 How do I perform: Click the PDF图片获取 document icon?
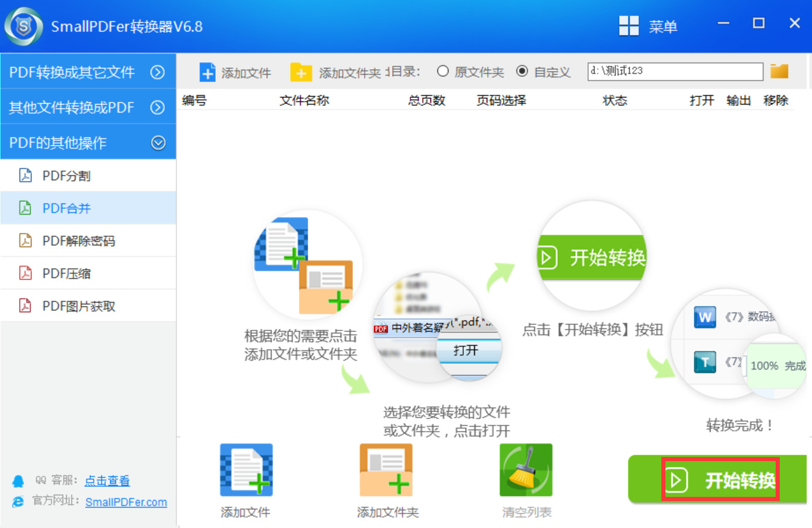(x=25, y=306)
